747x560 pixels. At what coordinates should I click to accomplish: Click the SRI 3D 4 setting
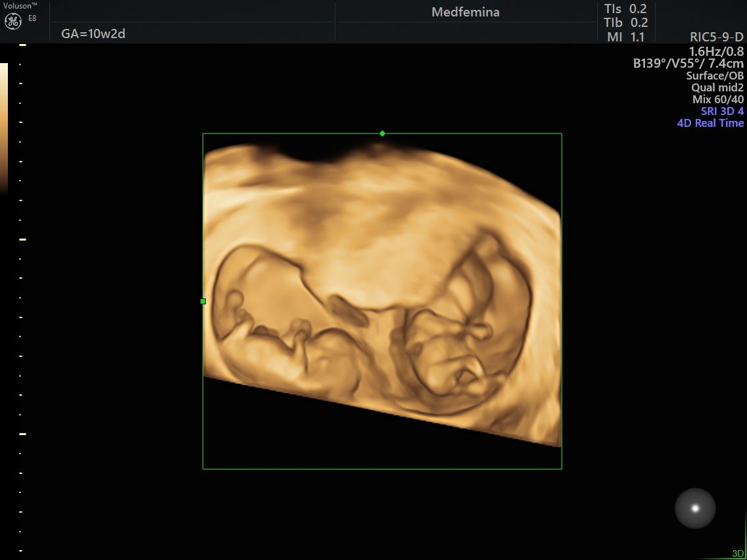point(722,111)
